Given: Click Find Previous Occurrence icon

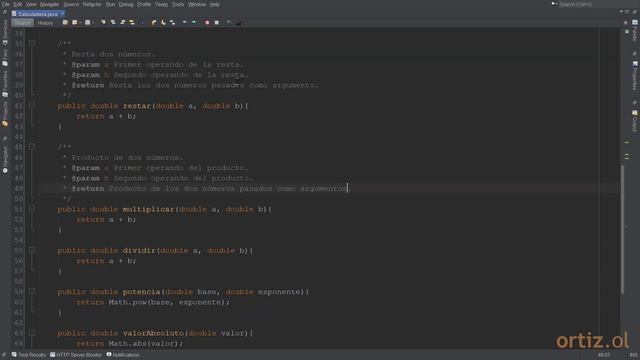Looking at the screenshot, I should click(x=113, y=22).
